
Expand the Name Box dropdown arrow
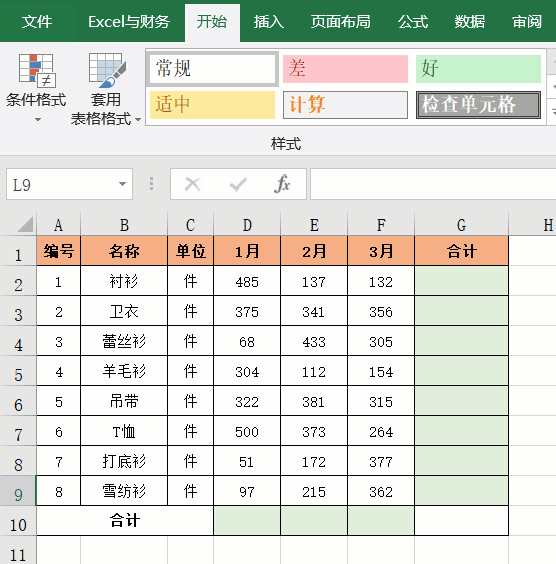122,184
